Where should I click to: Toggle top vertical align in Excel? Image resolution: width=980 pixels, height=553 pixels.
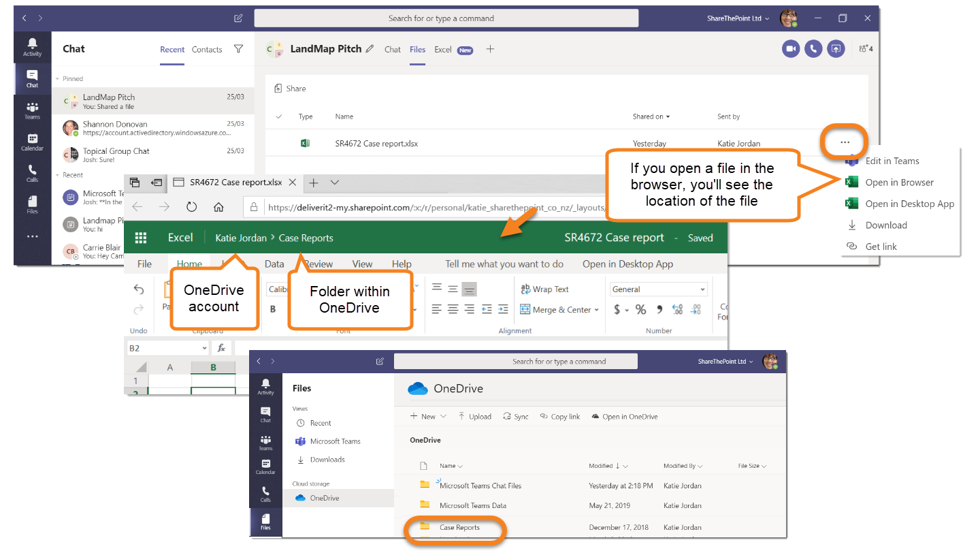point(437,289)
